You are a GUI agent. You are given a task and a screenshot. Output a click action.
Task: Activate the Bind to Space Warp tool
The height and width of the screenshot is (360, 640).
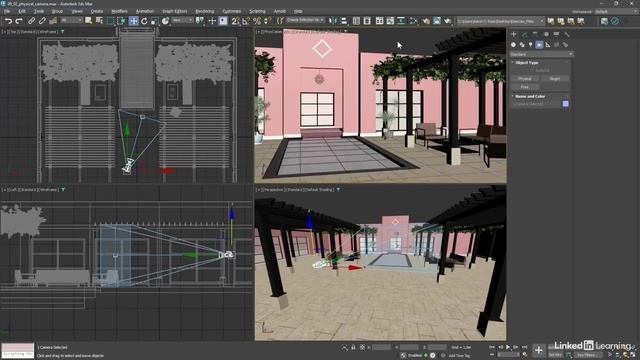click(53, 21)
